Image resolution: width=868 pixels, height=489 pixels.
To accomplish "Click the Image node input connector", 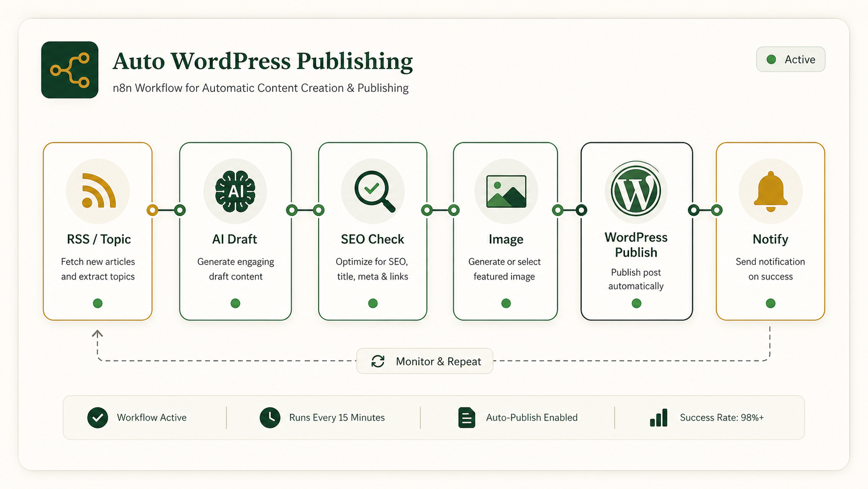I will click(x=454, y=210).
